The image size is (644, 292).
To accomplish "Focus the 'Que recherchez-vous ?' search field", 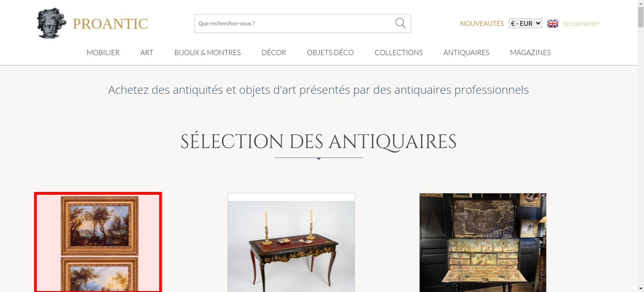I will 302,23.
